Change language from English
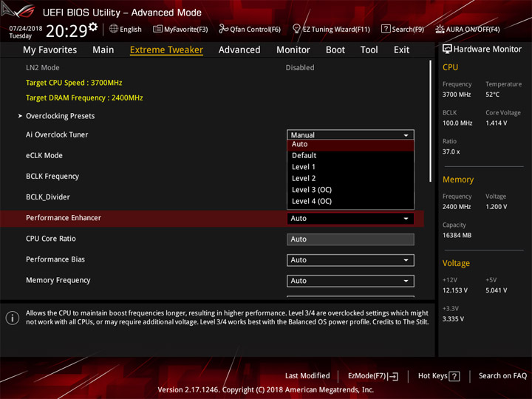The image size is (532, 399). point(126,29)
